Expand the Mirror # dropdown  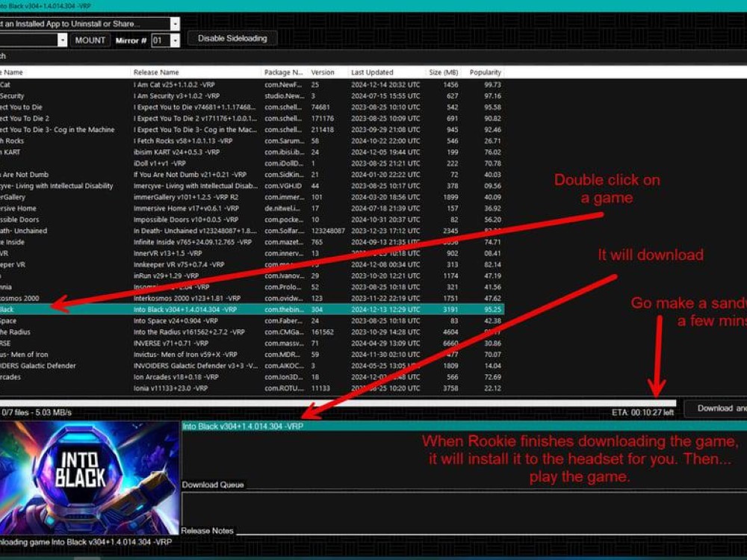(x=175, y=40)
